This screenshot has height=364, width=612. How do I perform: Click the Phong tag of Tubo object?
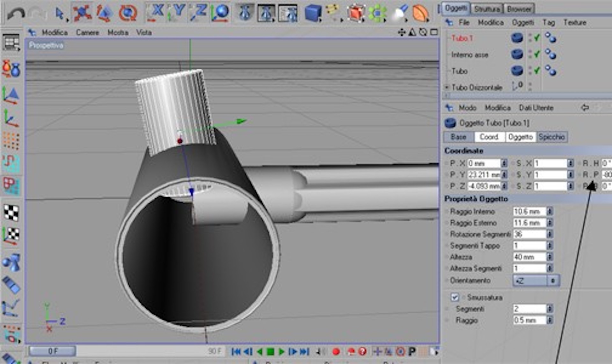(550, 71)
